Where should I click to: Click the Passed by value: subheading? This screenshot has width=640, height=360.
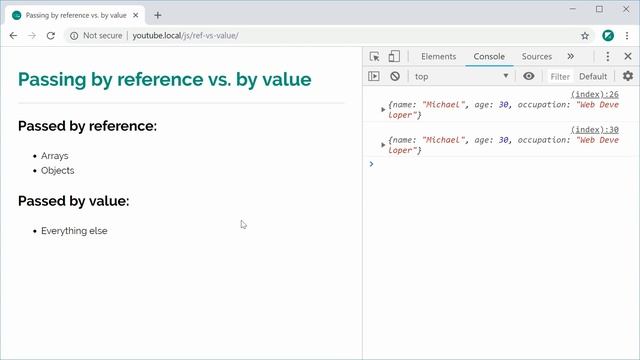pos(73,201)
